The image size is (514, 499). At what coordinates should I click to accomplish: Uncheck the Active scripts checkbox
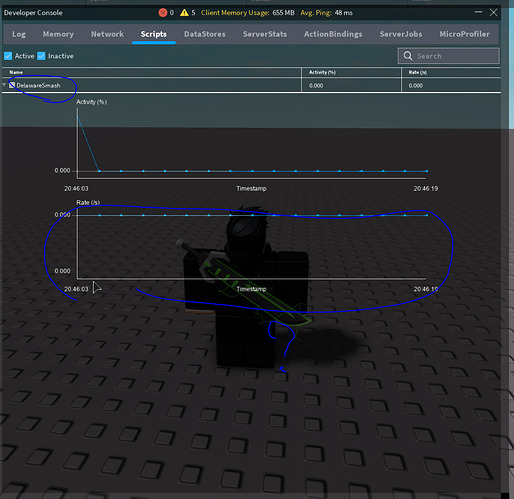pyautogui.click(x=8, y=56)
